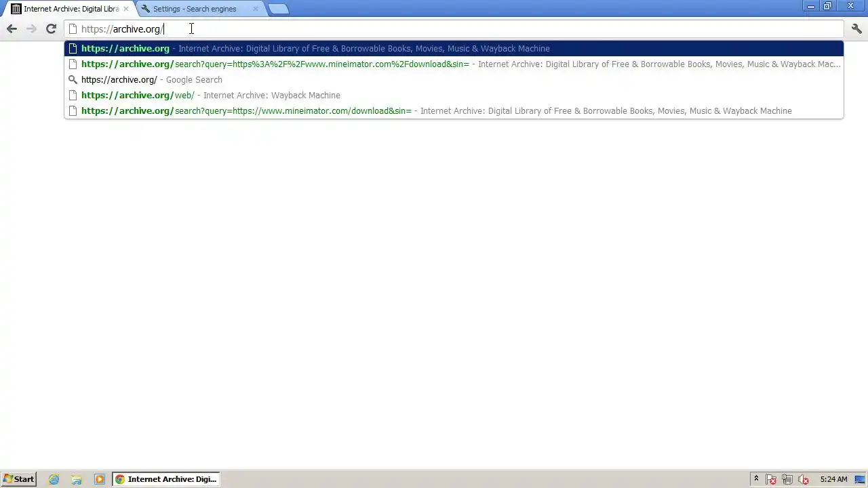Open the muted volume tray icon
The height and width of the screenshot is (488, 868).
tap(804, 479)
